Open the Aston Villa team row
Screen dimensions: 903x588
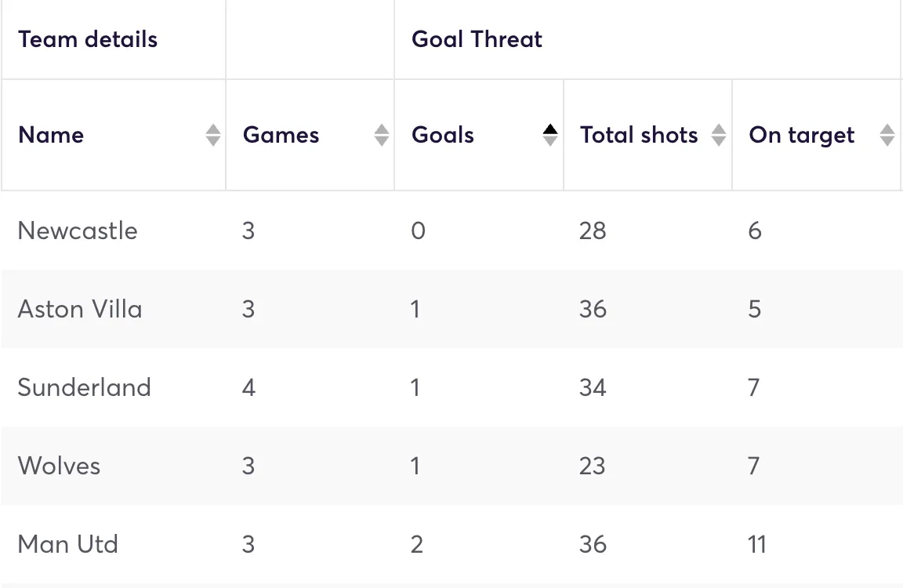80,309
